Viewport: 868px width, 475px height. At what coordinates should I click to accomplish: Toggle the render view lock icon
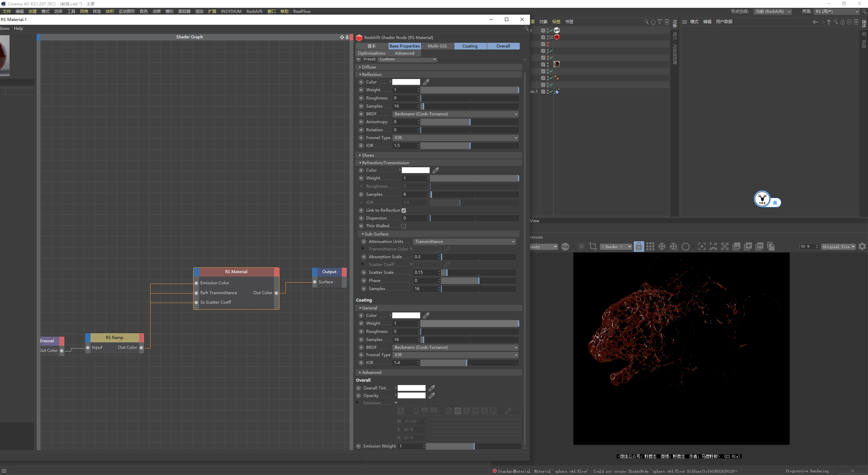point(638,247)
